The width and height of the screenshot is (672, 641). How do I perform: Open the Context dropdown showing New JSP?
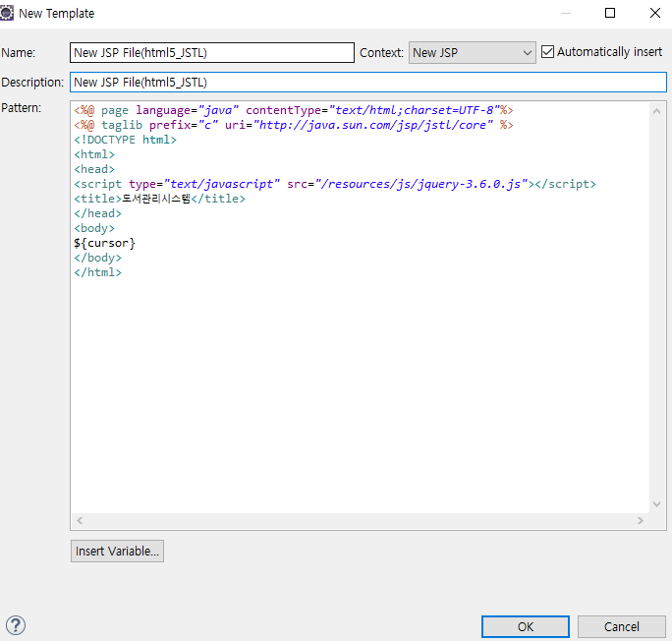tap(472, 52)
